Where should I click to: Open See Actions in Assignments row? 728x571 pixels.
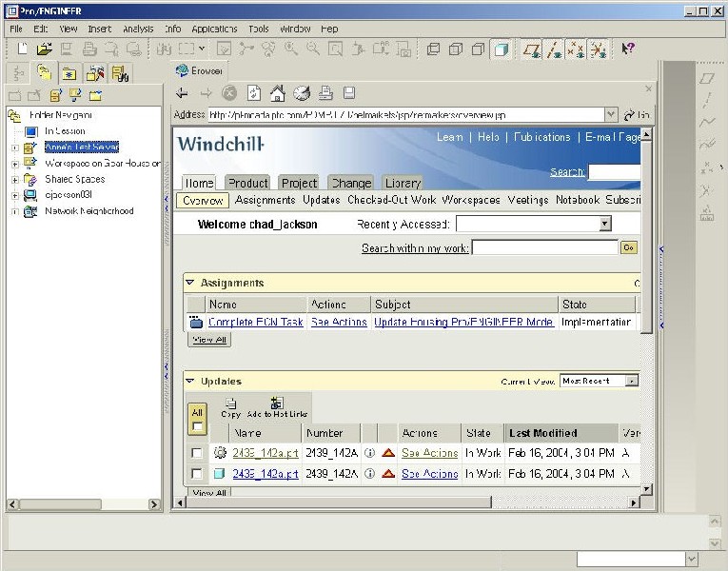click(x=339, y=322)
